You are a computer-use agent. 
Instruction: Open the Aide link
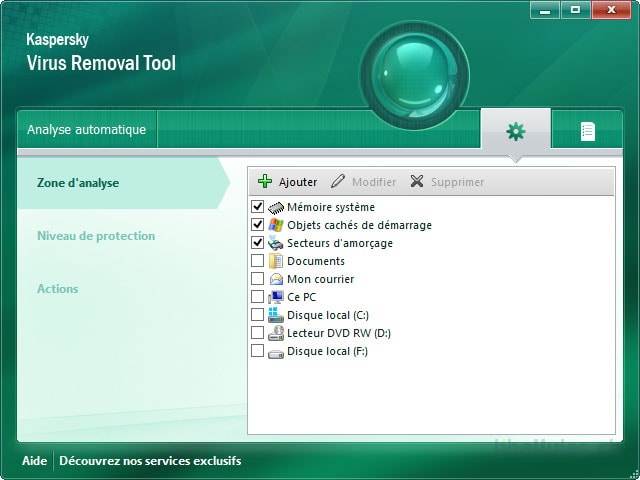point(34,461)
